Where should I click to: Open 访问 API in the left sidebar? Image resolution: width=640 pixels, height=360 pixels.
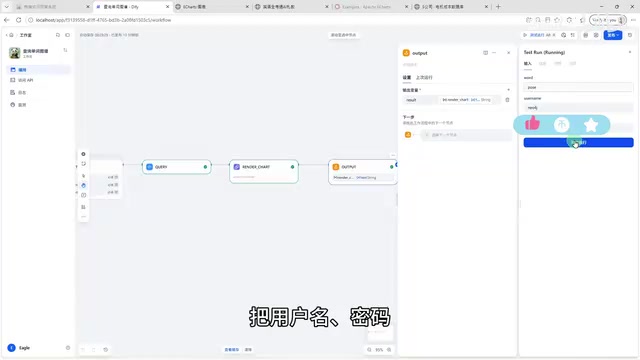38,80
